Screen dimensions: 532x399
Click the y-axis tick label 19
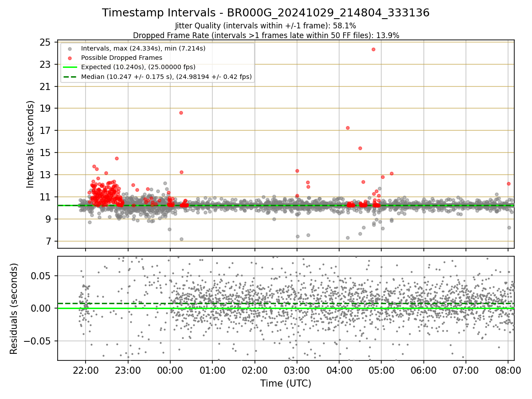coord(44,109)
